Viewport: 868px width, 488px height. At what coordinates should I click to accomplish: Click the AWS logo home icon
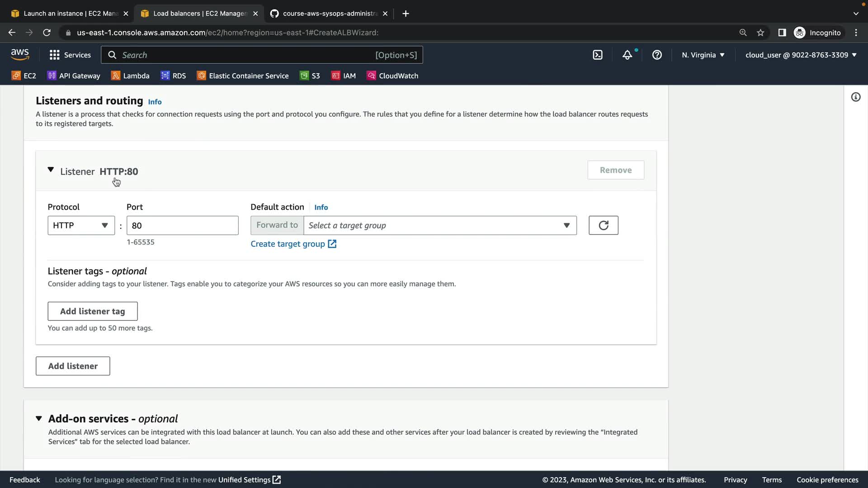(x=20, y=55)
